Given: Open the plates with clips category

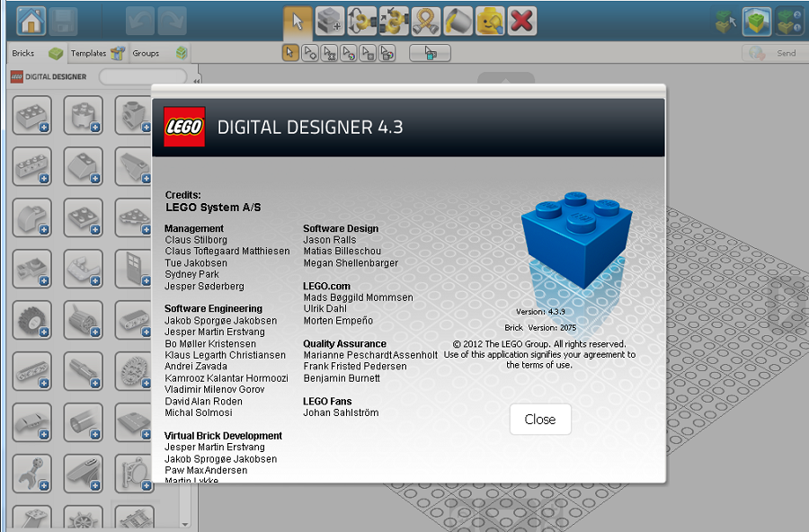Looking at the screenshot, I should pos(32,269).
